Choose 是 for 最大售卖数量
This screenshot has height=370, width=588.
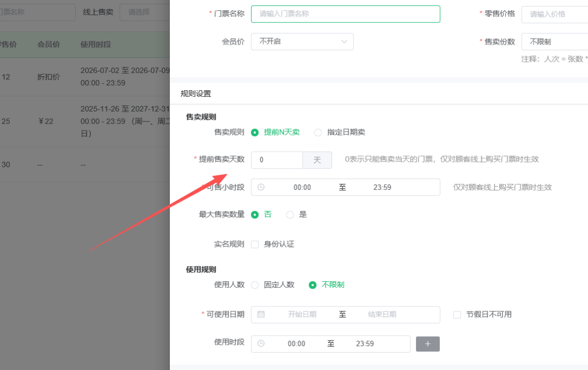290,215
